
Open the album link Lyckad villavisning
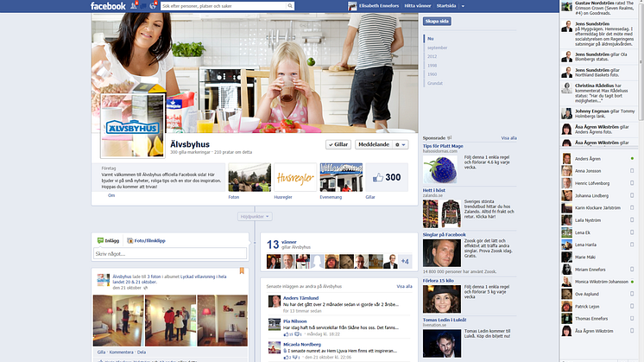(x=169, y=279)
